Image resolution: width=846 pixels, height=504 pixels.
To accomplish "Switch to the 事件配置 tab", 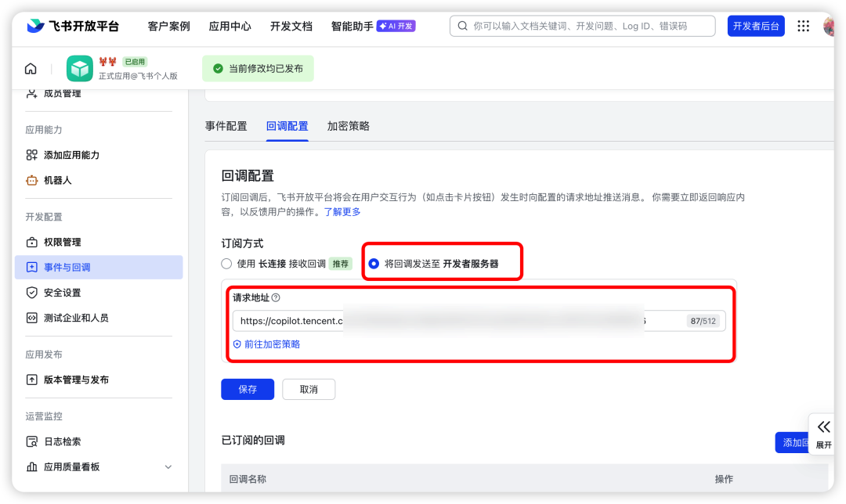I will tap(226, 126).
